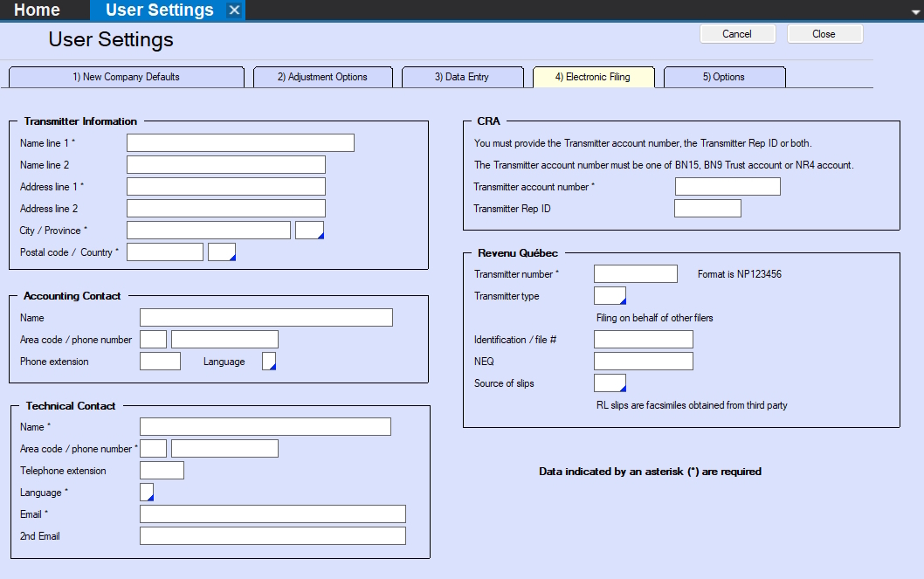Click the Technical Contact Email field
This screenshot has height=579, width=924.
272,514
